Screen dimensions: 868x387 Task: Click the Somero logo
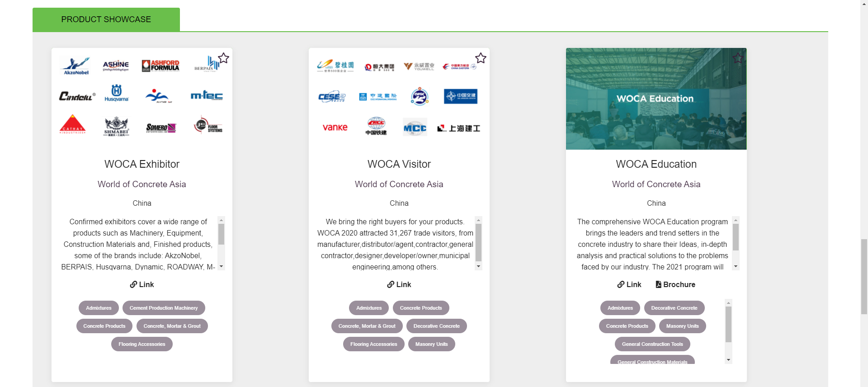coord(161,128)
